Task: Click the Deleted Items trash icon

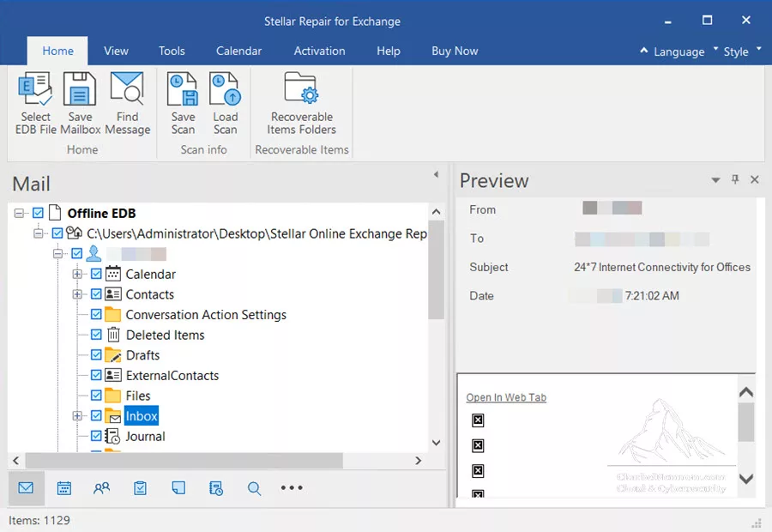Action: click(x=114, y=335)
